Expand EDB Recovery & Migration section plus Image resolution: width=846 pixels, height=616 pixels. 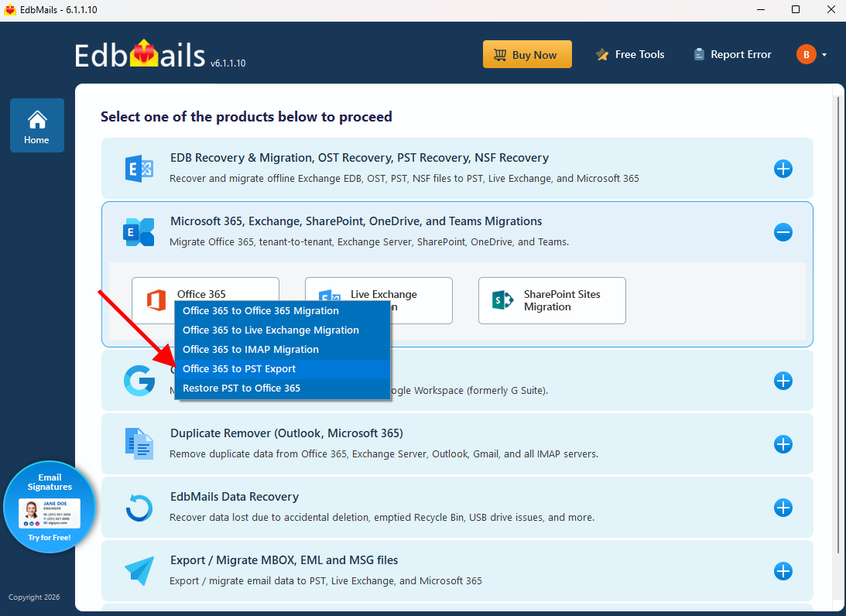[x=783, y=169]
